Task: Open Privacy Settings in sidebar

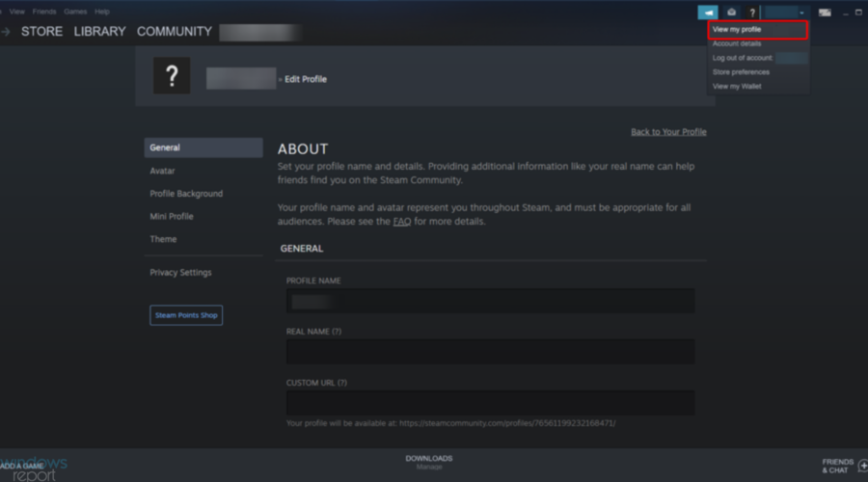Action: point(180,272)
